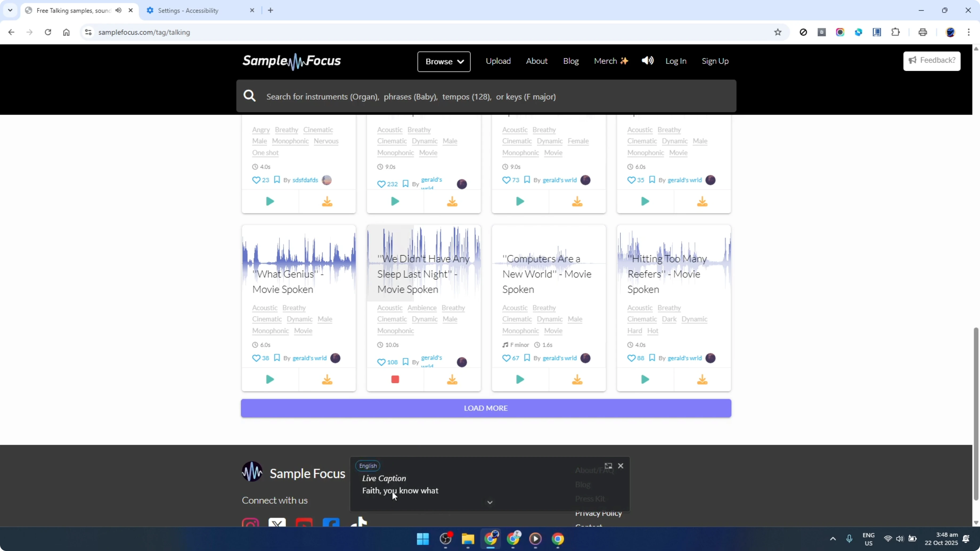Open the Windows Start menu
980x551 pixels.
(x=423, y=539)
